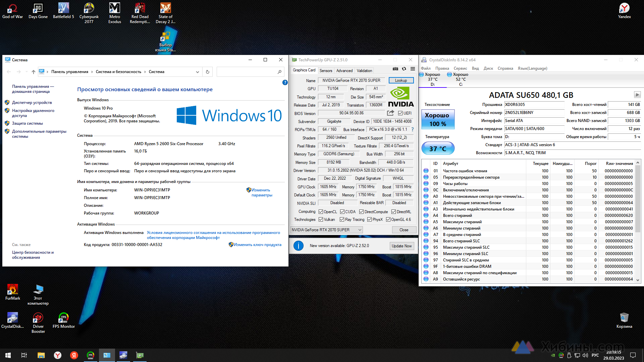Screen dimensions: 644x362
Task: Open GPU selection dropdown in GPU-Z
Action: click(326, 230)
